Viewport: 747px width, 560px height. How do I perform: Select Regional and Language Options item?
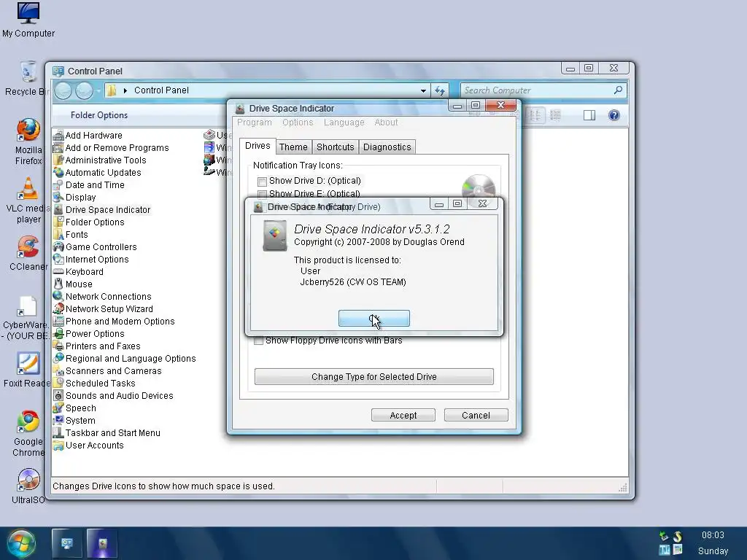coord(124,358)
